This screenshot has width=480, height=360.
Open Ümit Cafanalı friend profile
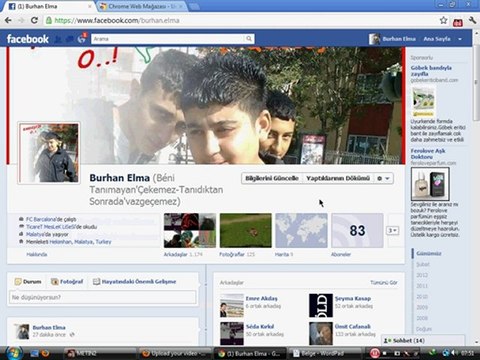pos(353,326)
